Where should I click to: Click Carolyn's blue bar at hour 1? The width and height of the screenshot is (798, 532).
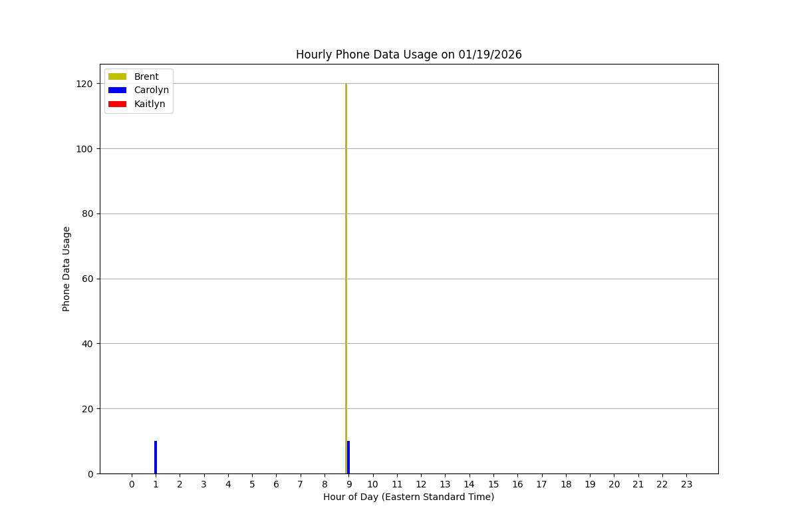(156, 458)
